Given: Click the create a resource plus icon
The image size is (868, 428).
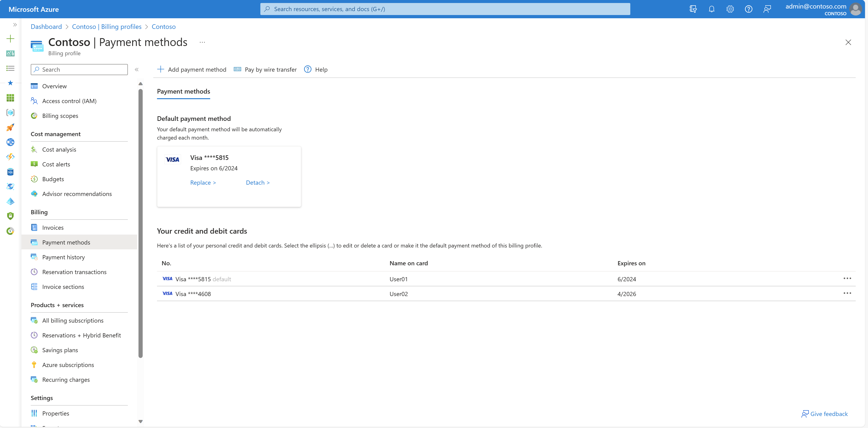Looking at the screenshot, I should click(x=10, y=39).
